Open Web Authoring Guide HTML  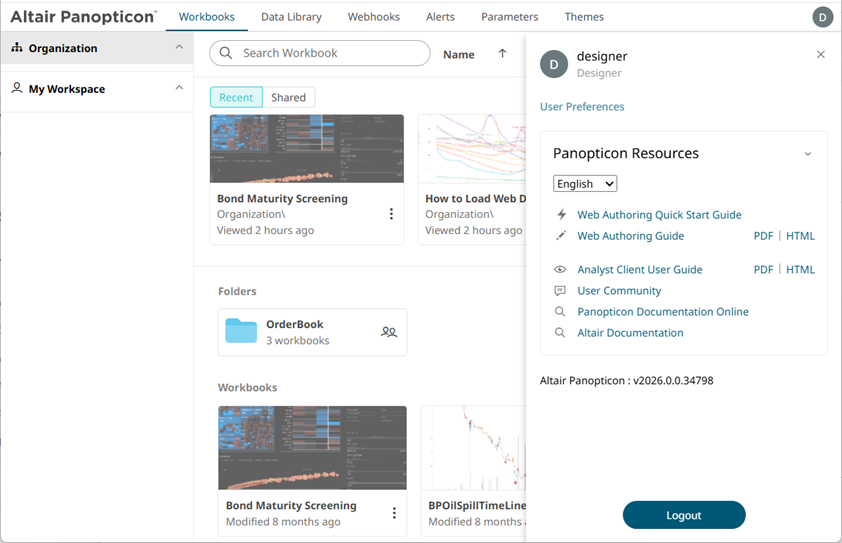(800, 236)
